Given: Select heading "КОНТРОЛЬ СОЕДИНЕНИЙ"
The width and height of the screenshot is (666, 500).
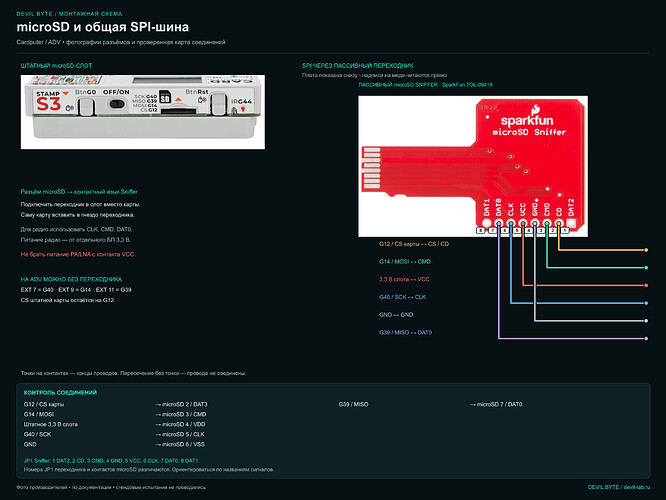Looking at the screenshot, I should coord(60,393).
